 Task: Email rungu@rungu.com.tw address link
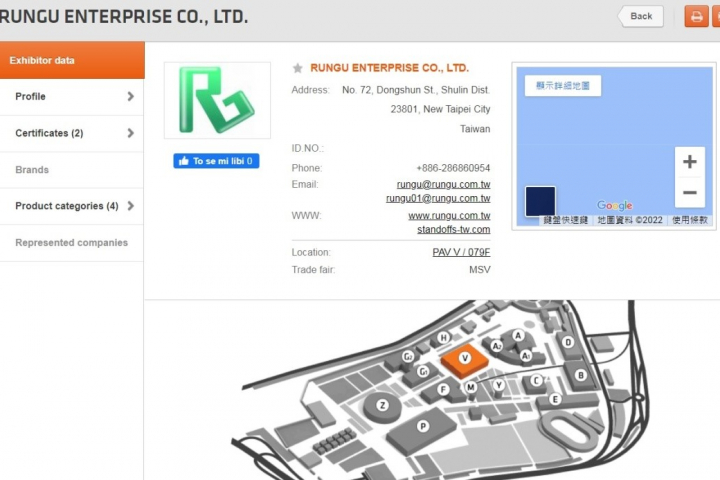point(443,184)
